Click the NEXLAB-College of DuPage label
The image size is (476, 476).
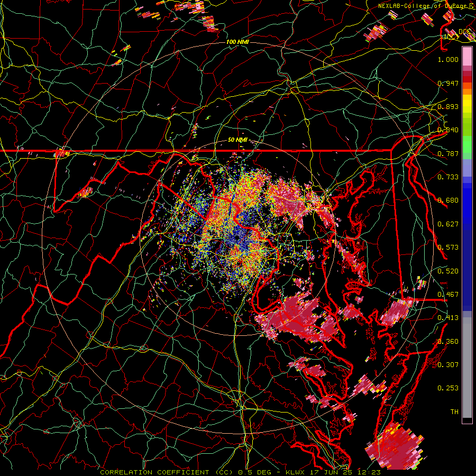(424, 6)
